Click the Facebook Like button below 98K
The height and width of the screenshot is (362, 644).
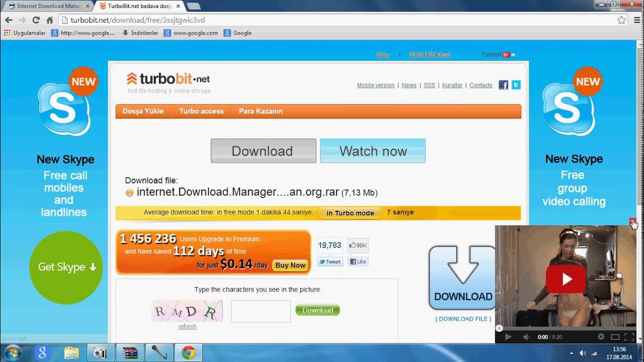[358, 261]
